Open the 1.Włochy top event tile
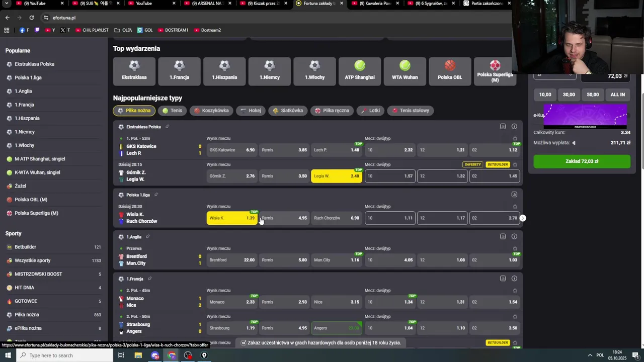The image size is (644, 362). pos(314,71)
